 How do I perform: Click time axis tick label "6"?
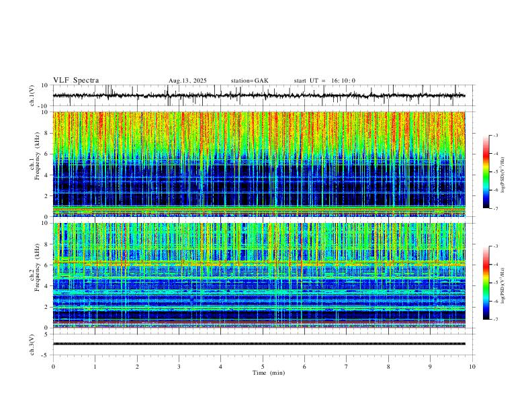tap(304, 367)
